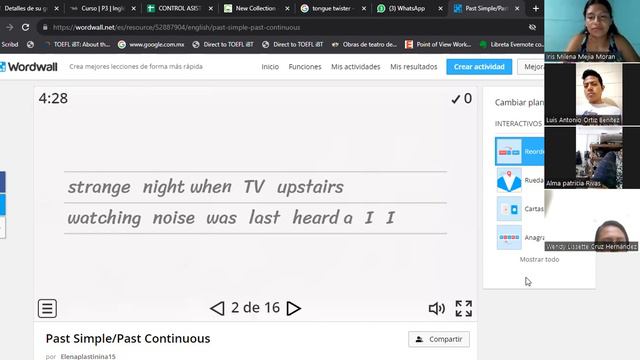Close the WhatsApp tab

440,8
